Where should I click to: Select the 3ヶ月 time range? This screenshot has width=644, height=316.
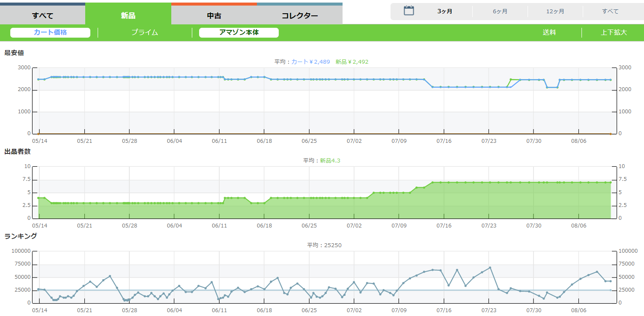[444, 12]
